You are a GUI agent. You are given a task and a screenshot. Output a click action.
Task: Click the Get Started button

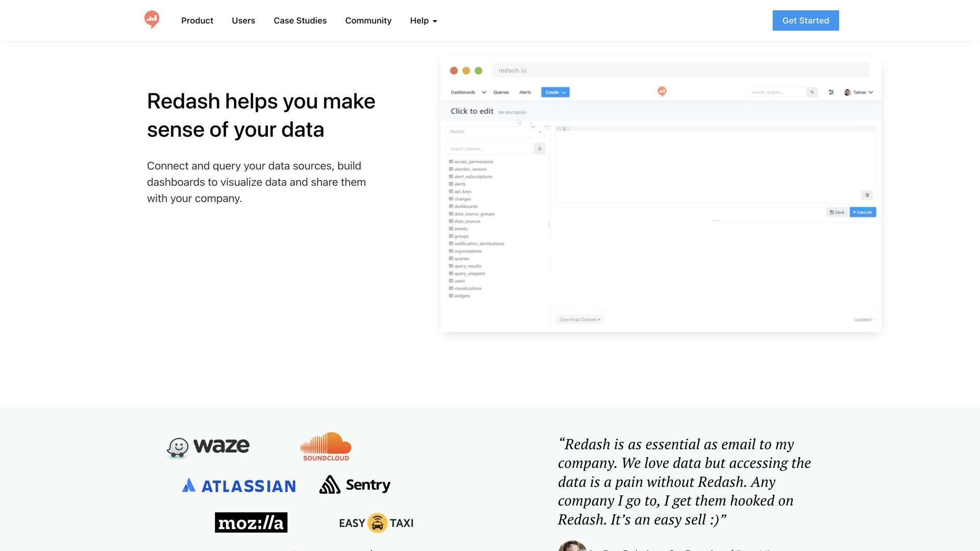805,20
